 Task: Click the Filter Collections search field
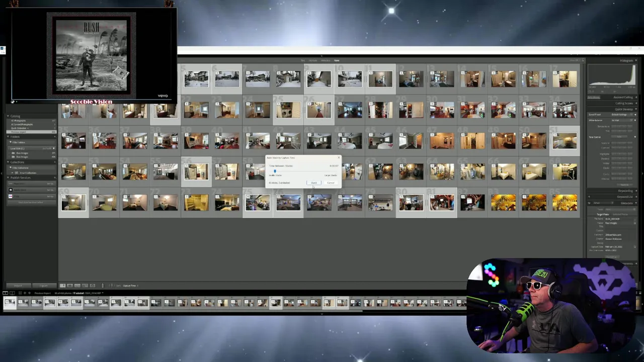(x=31, y=168)
